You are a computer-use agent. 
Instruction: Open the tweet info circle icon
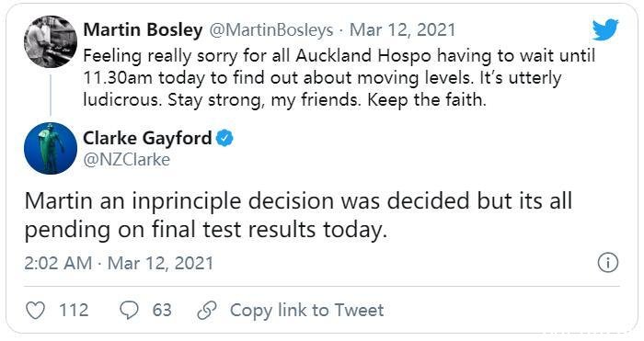tap(607, 263)
